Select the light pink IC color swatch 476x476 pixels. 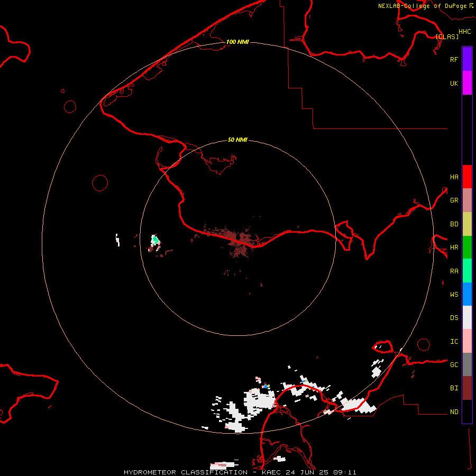[x=467, y=341]
